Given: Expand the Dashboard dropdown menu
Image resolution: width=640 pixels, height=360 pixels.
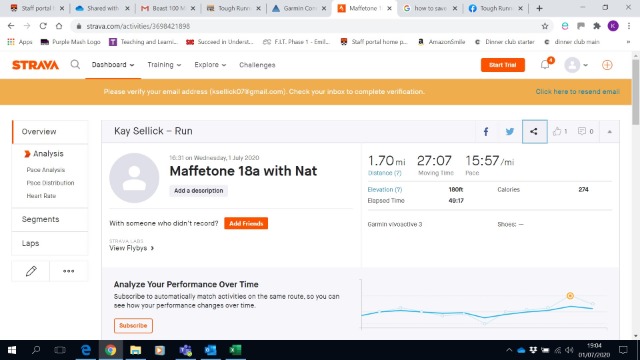Looking at the screenshot, I should pyautogui.click(x=113, y=65).
